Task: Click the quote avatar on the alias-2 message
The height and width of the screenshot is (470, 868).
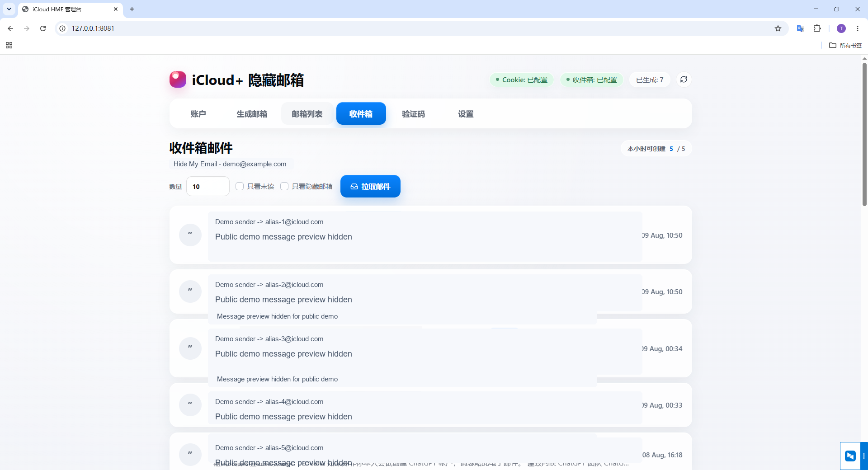Action: click(190, 291)
